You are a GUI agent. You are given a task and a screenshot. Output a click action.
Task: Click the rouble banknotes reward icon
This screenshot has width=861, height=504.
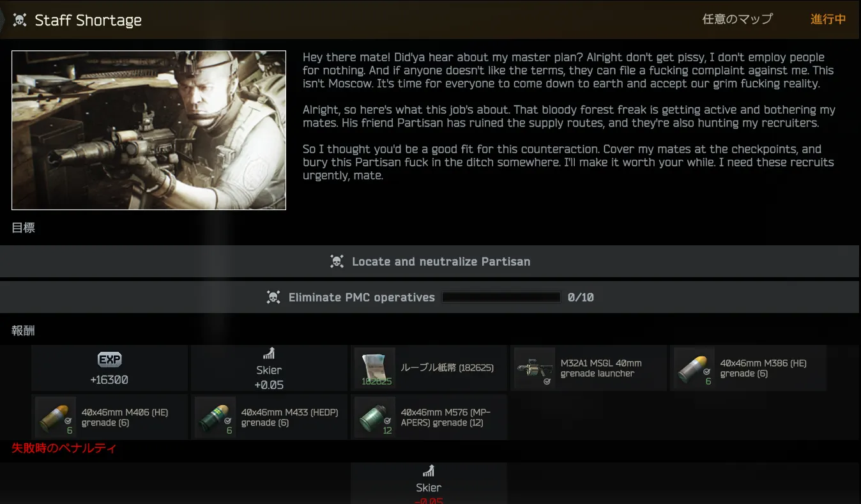375,369
